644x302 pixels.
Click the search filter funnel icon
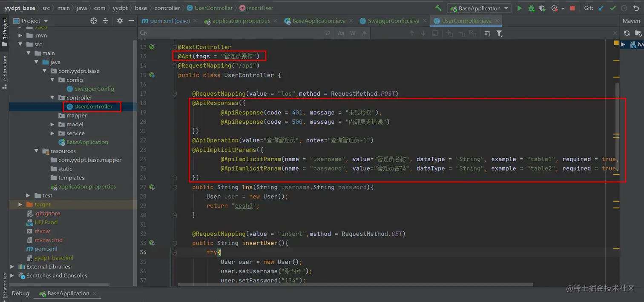point(500,33)
